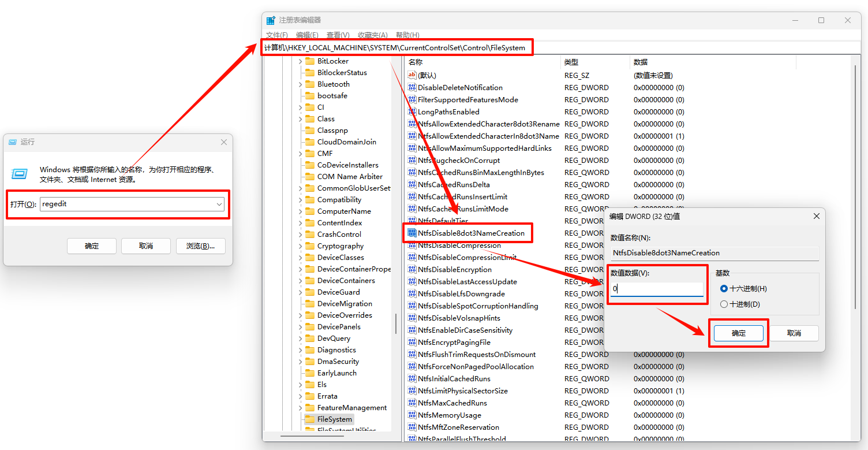Click 确定 in the Edit DWORD dialog

click(x=738, y=333)
